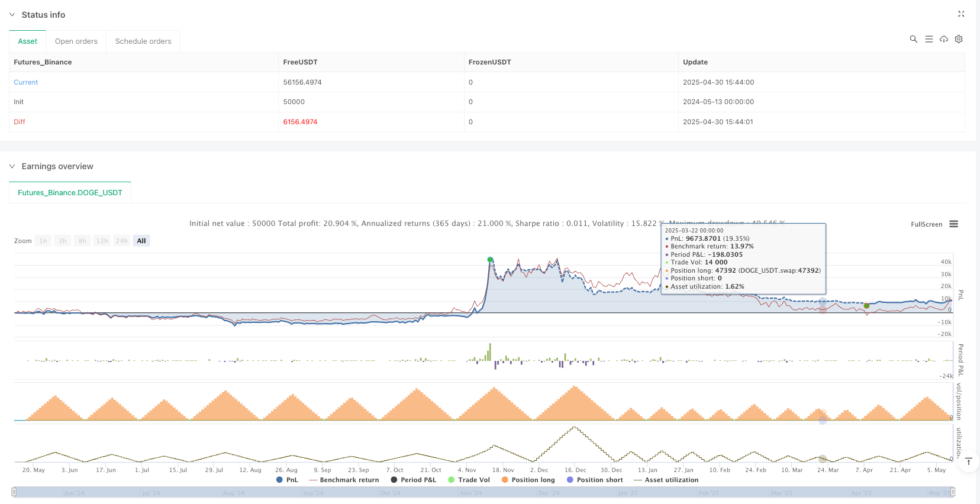Collapse the Earnings overview section
980x504 pixels.
coord(12,167)
